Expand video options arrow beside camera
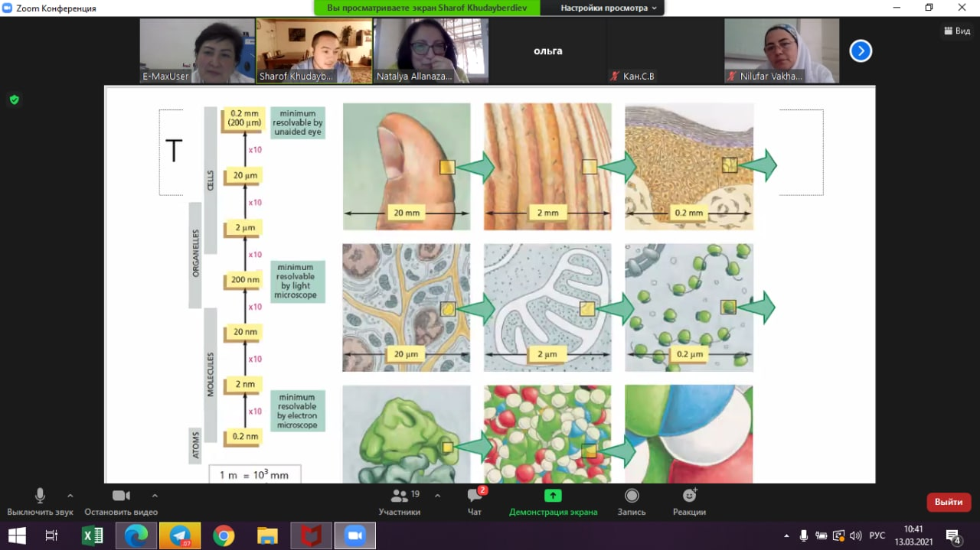The image size is (980, 550). (155, 495)
